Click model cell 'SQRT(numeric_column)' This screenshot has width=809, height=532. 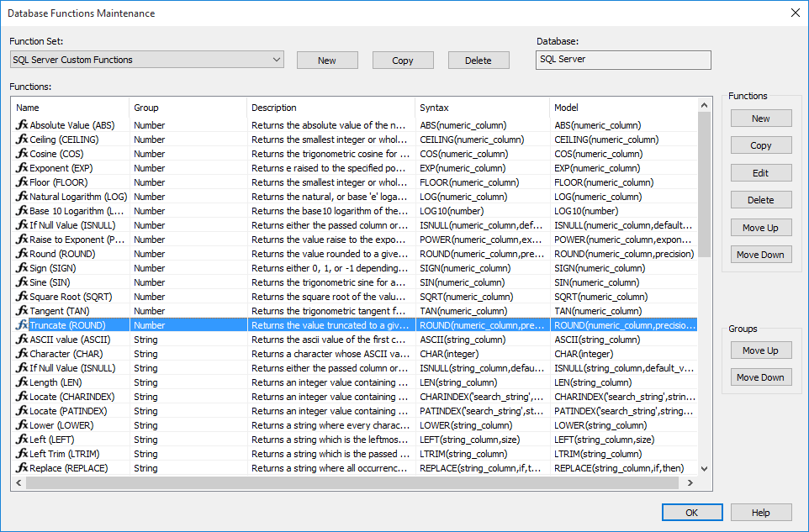601,297
